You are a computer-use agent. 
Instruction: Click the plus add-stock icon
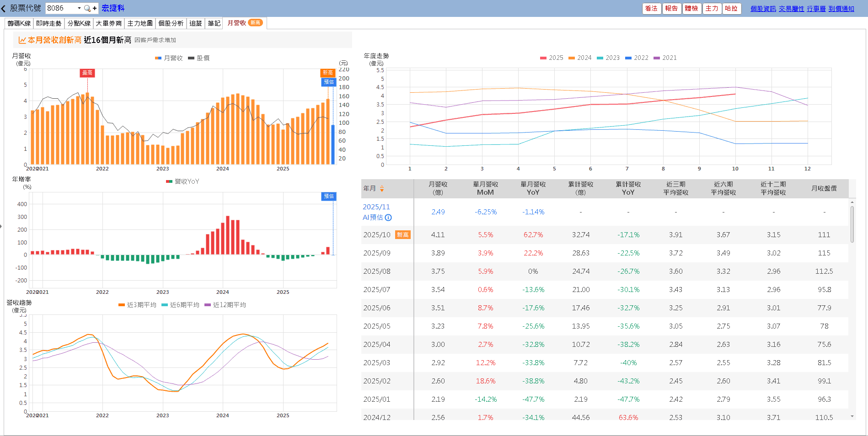[95, 8]
